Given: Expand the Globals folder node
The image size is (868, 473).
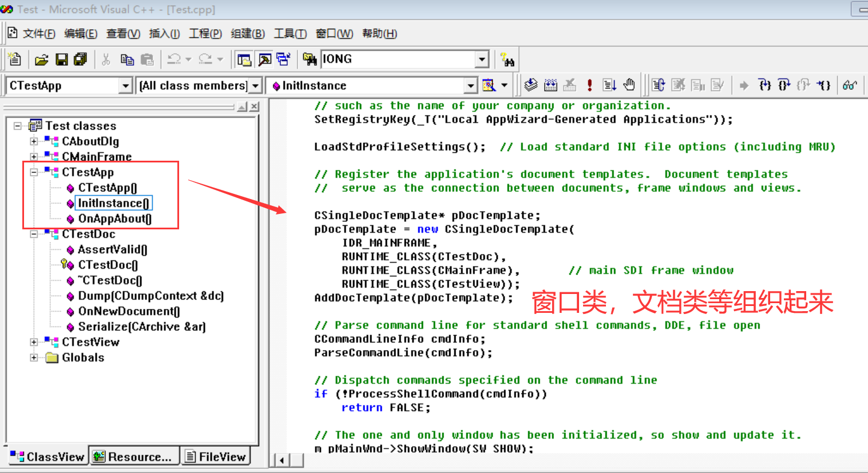Looking at the screenshot, I should 34,357.
